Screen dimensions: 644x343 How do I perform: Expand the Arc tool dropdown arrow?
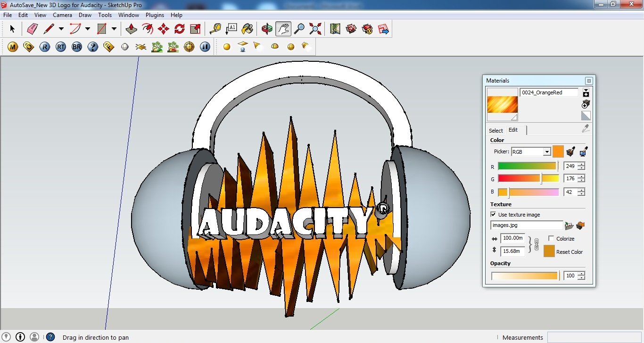pos(88,29)
